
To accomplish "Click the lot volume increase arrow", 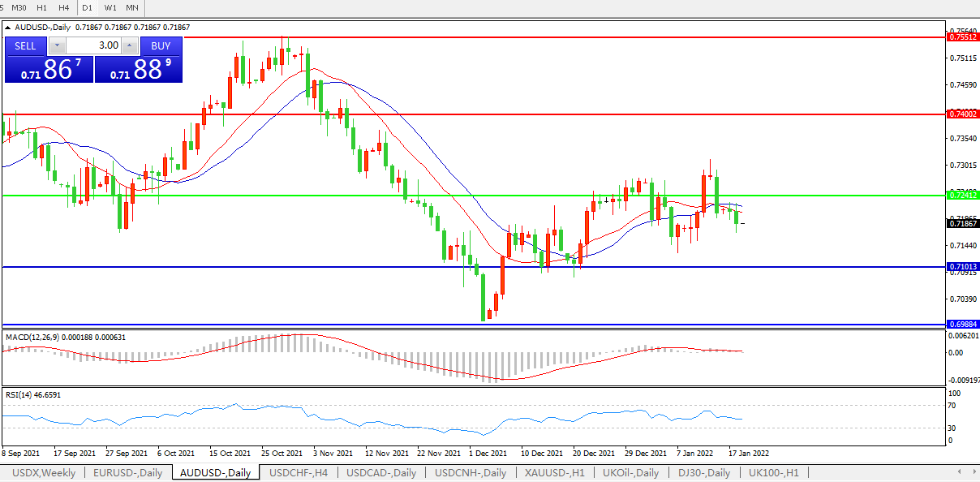I will pyautogui.click(x=129, y=45).
